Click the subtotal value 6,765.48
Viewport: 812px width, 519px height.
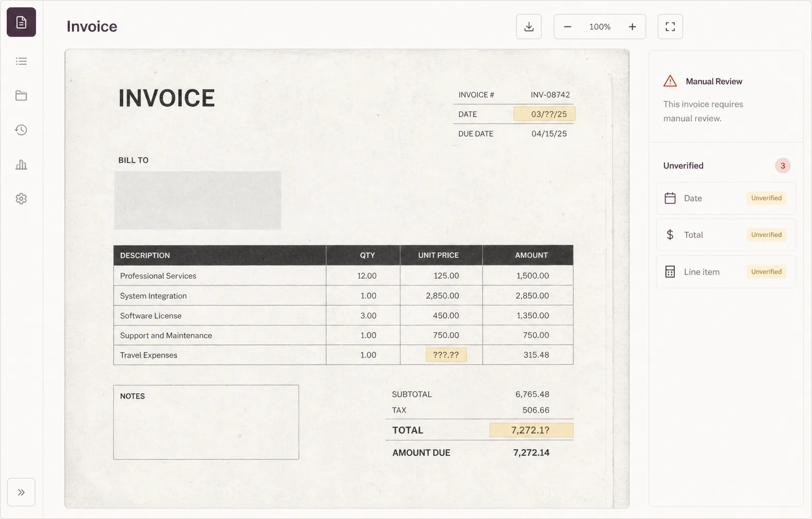532,394
